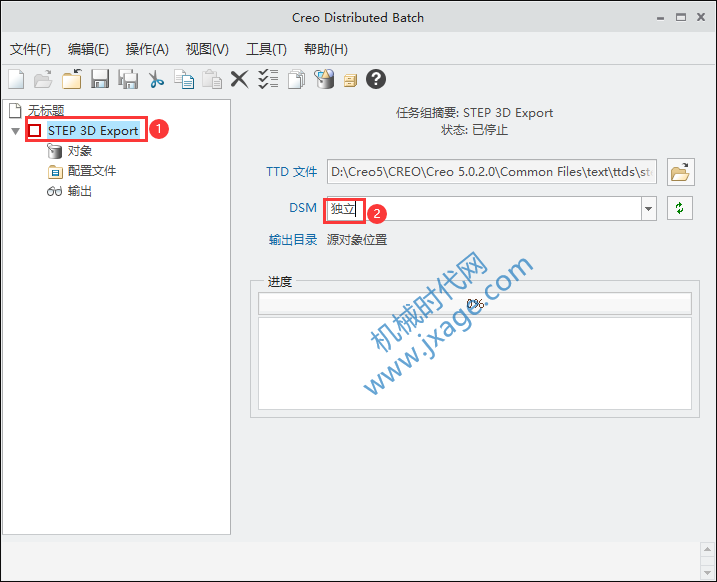Open the 帮助(H) menu
The image size is (717, 582).
[x=326, y=49]
